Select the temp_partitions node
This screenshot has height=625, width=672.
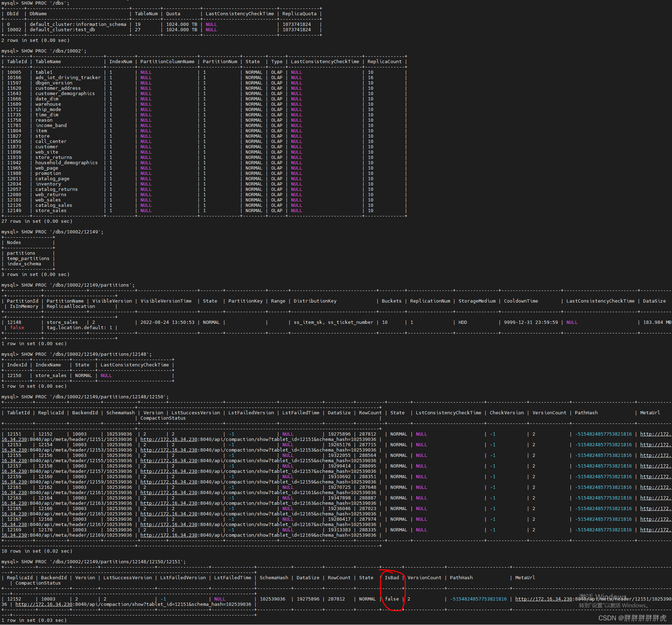[x=28, y=258]
